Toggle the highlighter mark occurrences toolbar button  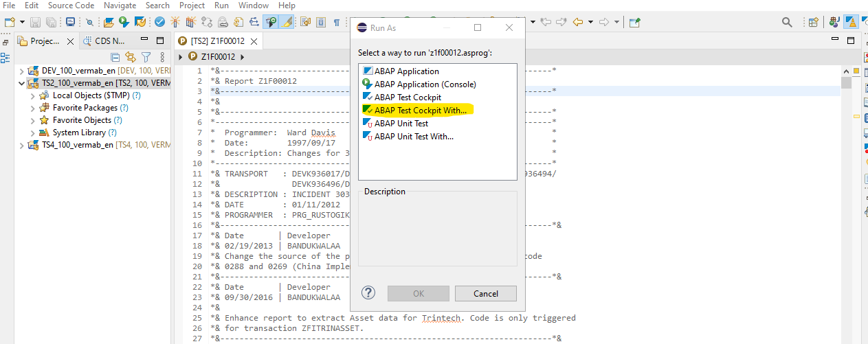[287, 22]
